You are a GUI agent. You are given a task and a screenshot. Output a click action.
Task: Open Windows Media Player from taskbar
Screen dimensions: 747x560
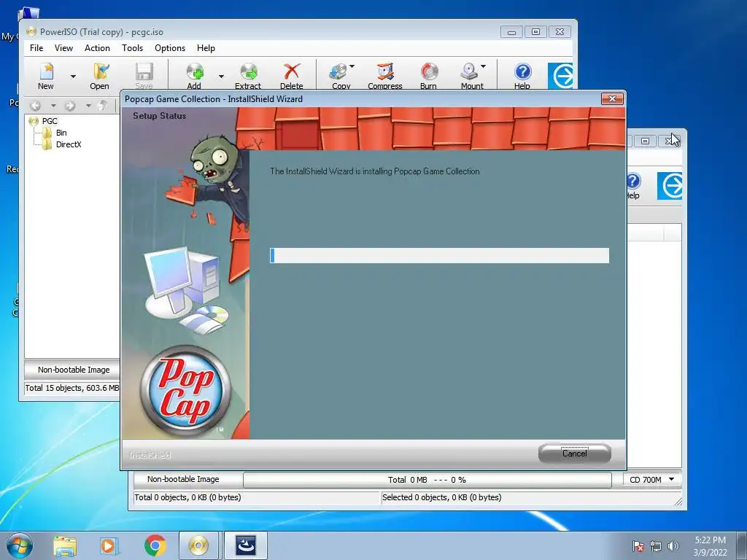pyautogui.click(x=109, y=545)
